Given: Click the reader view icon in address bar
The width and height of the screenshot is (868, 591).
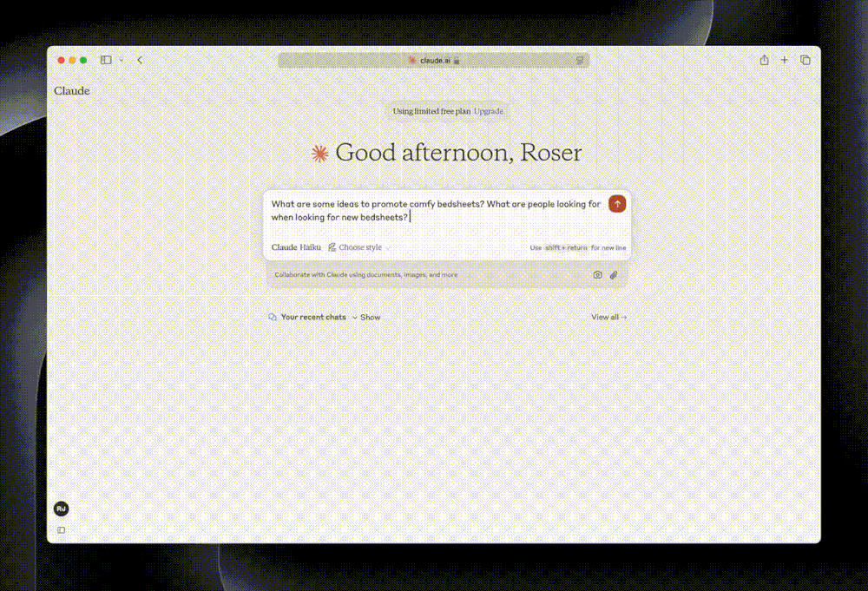Looking at the screenshot, I should 580,61.
